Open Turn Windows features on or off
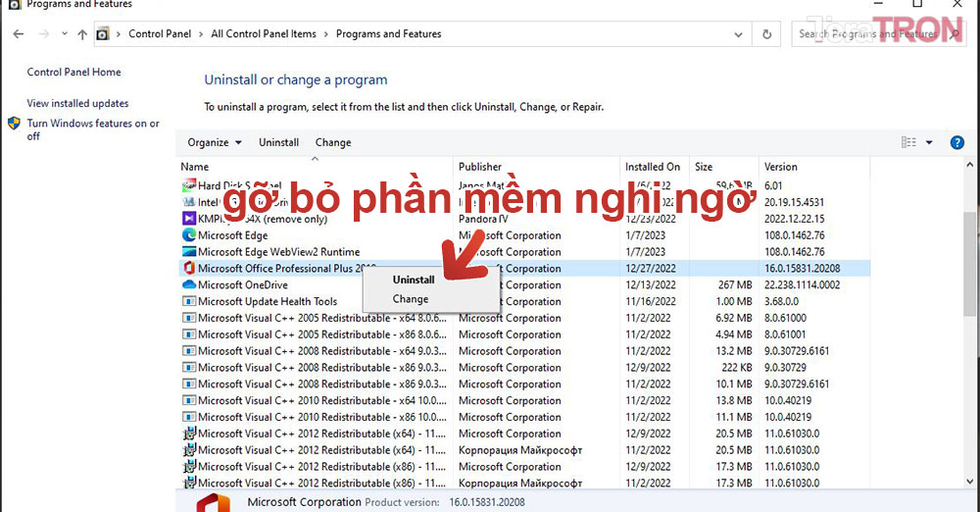Screen dimensions: 980x512 coord(93,129)
